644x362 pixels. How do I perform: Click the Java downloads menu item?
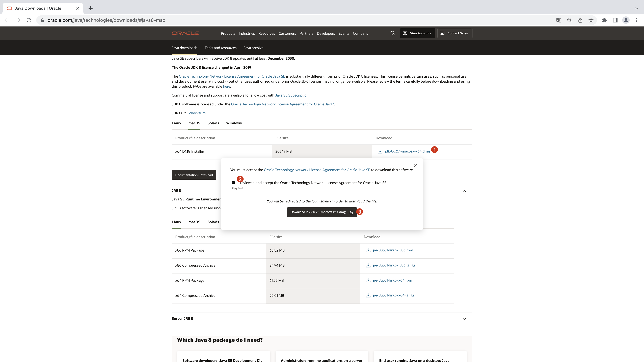[184, 48]
